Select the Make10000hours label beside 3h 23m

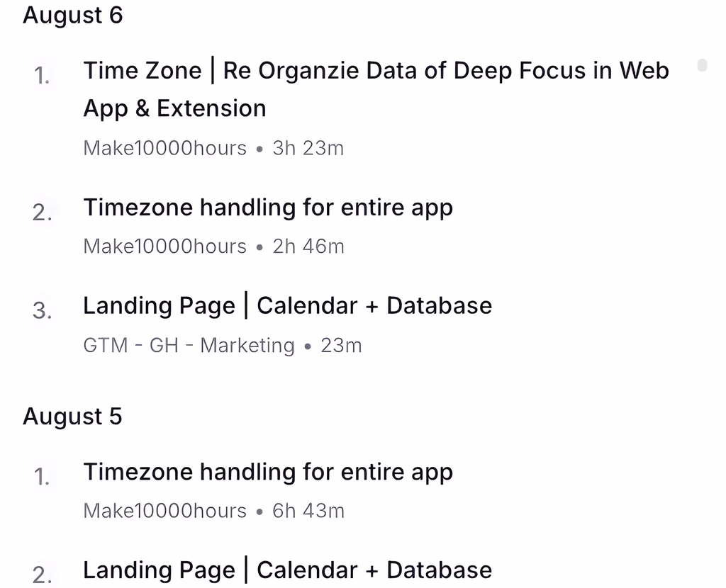pyautogui.click(x=165, y=148)
